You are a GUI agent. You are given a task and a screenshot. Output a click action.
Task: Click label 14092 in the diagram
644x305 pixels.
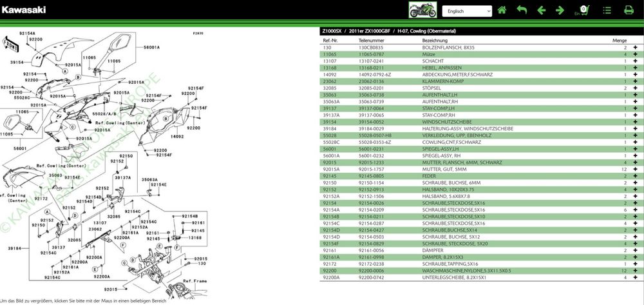(176, 137)
